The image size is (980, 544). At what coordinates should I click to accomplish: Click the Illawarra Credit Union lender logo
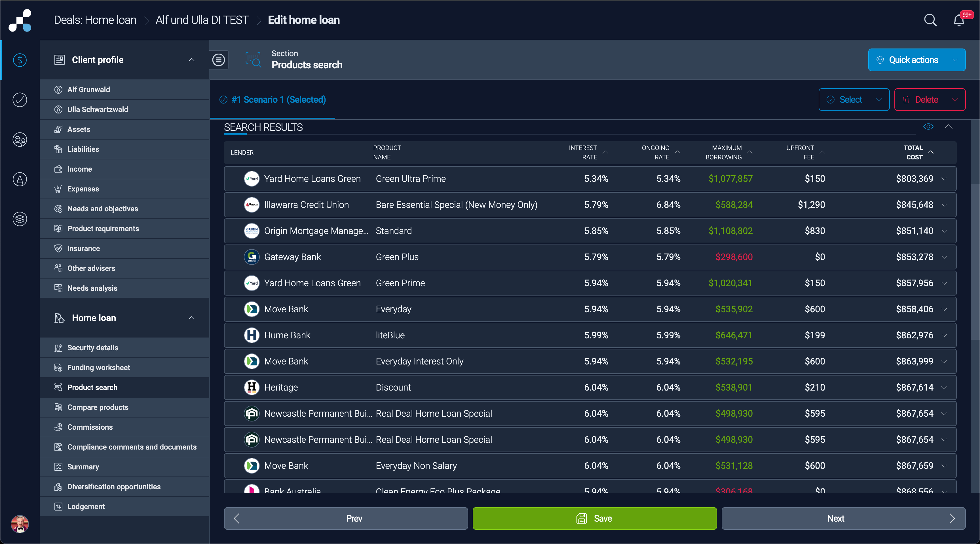click(x=252, y=205)
